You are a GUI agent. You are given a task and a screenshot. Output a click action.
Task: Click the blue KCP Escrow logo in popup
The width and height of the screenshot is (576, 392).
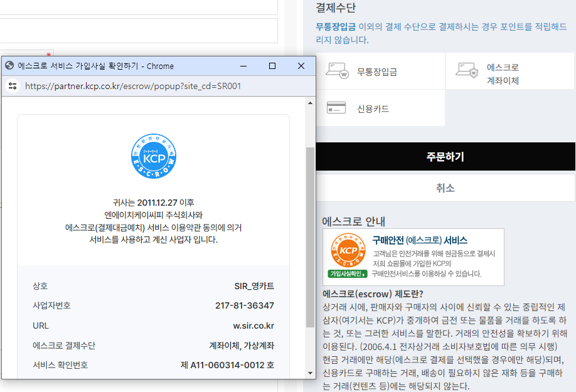coord(154,156)
